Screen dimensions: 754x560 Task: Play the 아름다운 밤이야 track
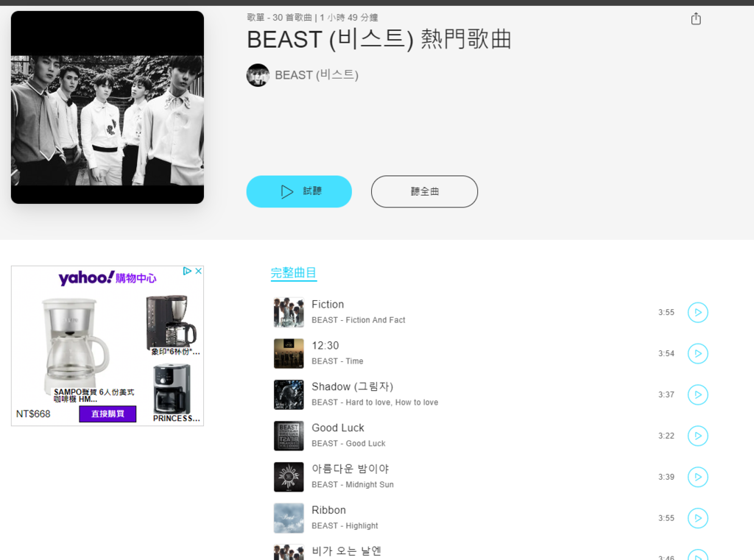coord(698,477)
